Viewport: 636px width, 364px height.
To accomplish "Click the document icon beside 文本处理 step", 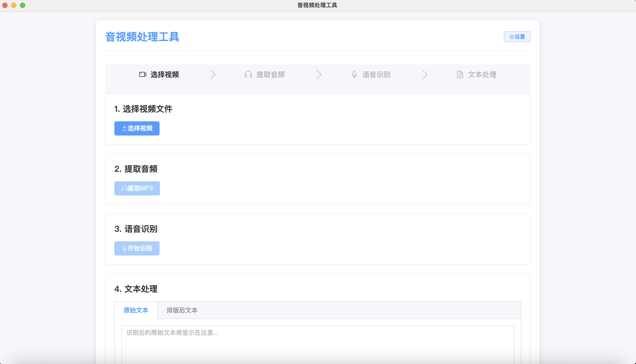I will (x=460, y=74).
